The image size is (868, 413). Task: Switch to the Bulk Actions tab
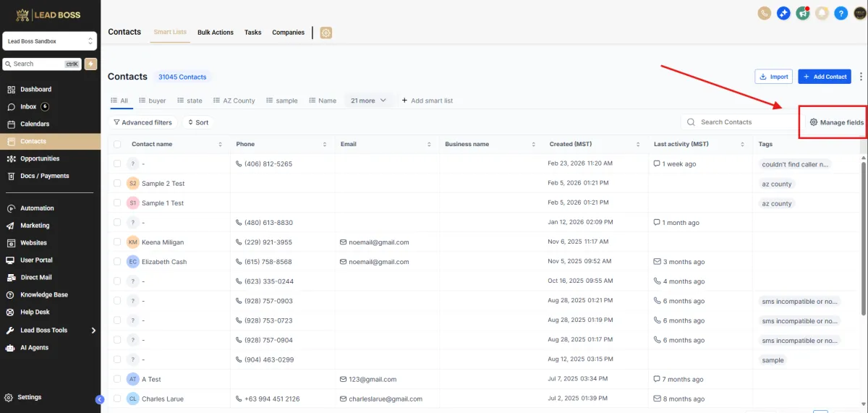(216, 33)
